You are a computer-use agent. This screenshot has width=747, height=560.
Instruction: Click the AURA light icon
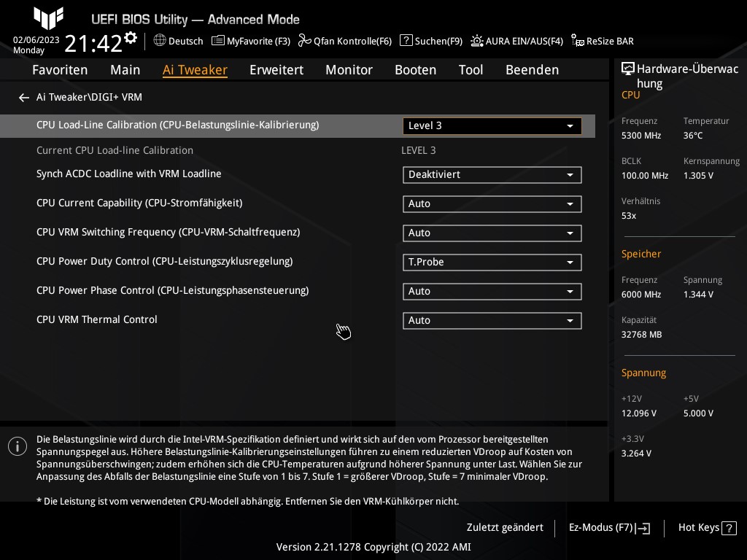click(477, 41)
